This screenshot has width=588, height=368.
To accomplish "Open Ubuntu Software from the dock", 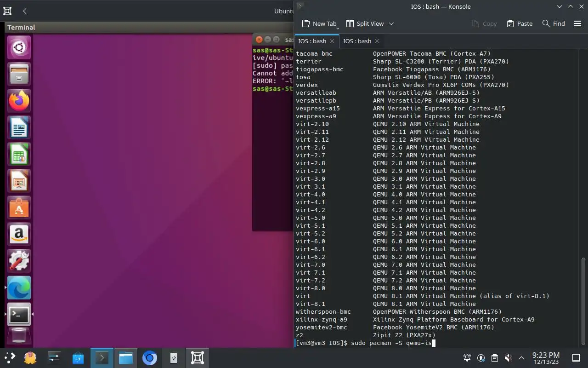I will pyautogui.click(x=19, y=207).
